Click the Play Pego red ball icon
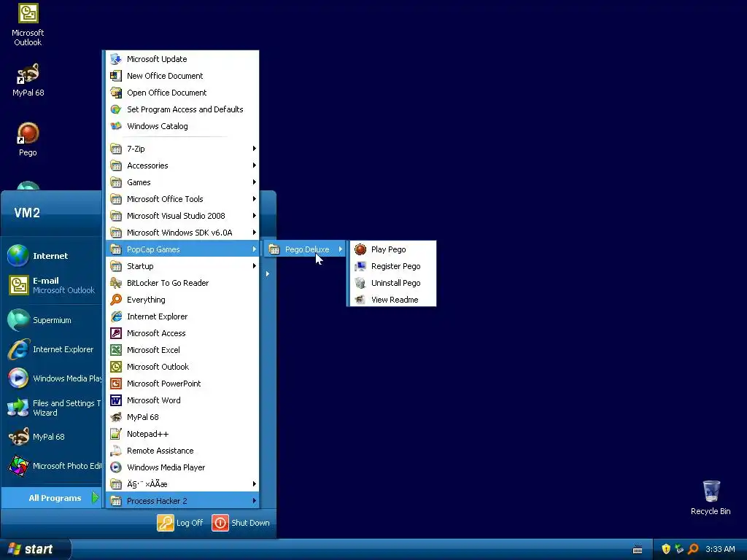Screen dimensions: 747x560 coord(360,249)
